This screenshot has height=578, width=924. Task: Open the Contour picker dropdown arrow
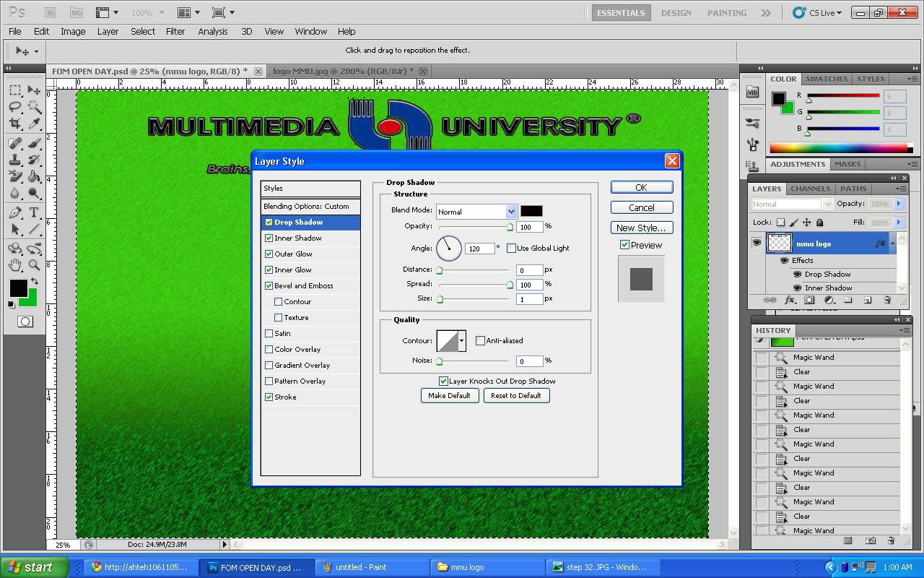[462, 341]
